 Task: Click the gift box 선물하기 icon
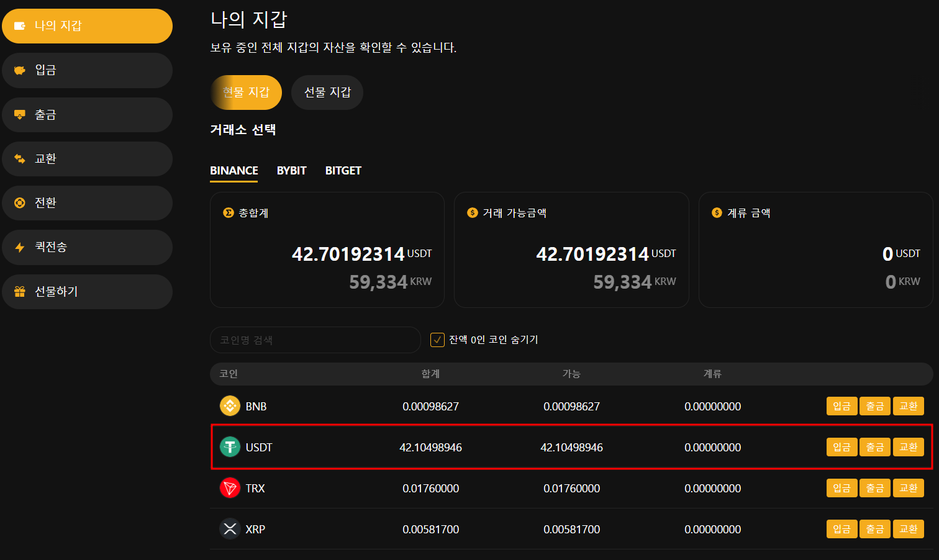coord(20,291)
